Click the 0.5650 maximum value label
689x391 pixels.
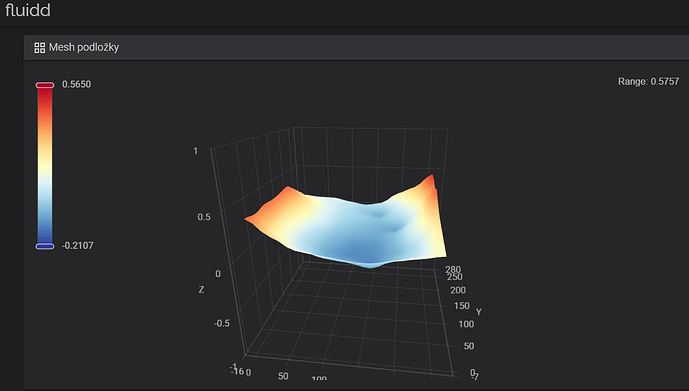(x=76, y=84)
